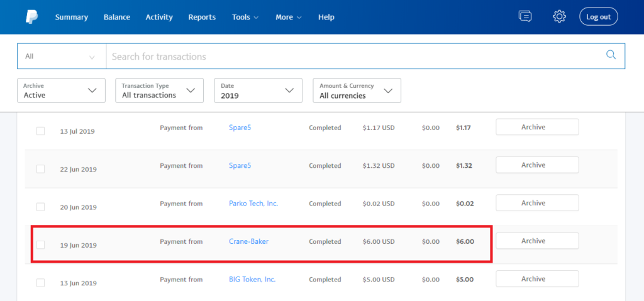Click the PayPal logo icon
The width and height of the screenshot is (644, 301).
31,17
